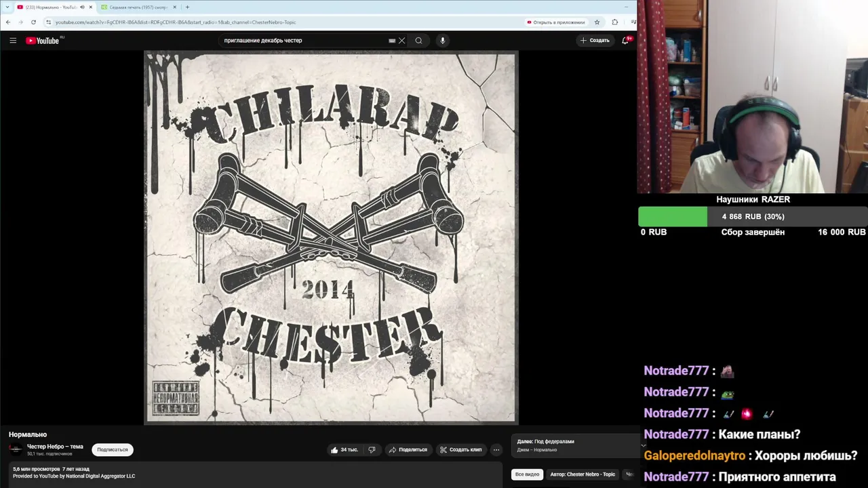868x488 pixels.
Task: Click the Открыть в приложении button
Action: click(555, 22)
